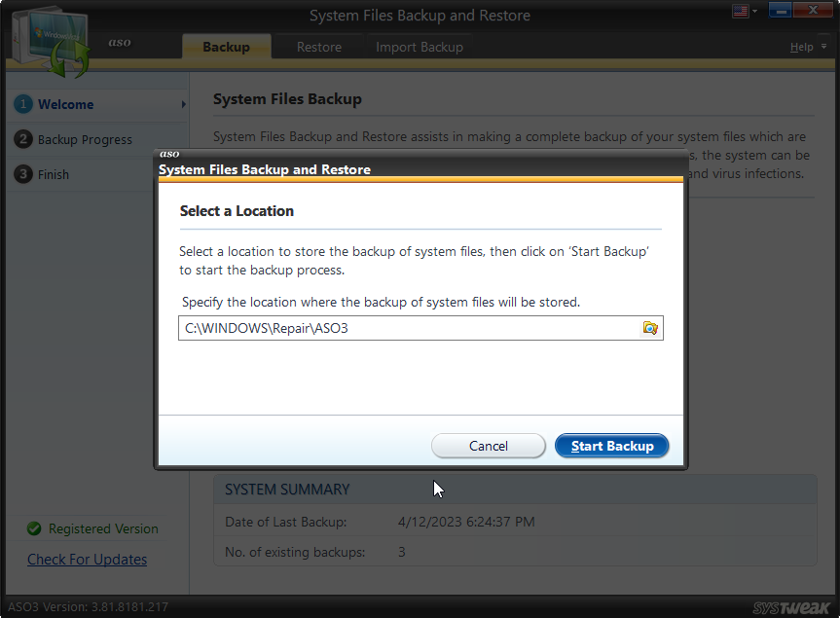Click the number 2 Backup Progress step icon
The image size is (840, 618).
23,139
